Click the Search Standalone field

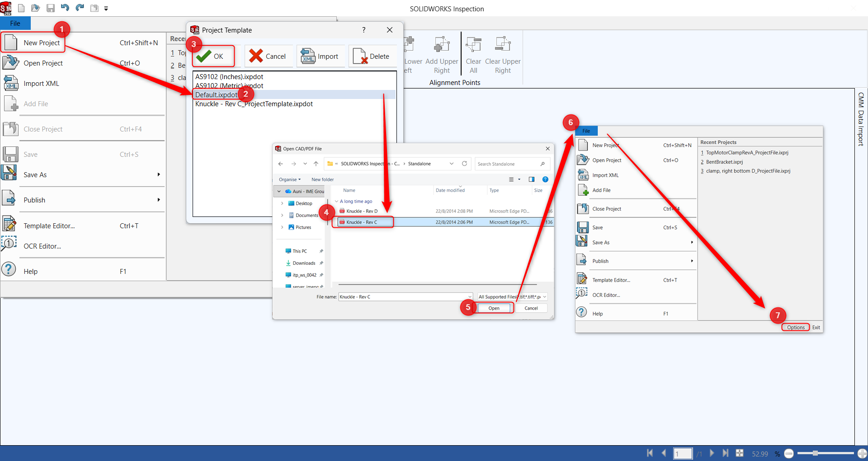(x=512, y=164)
